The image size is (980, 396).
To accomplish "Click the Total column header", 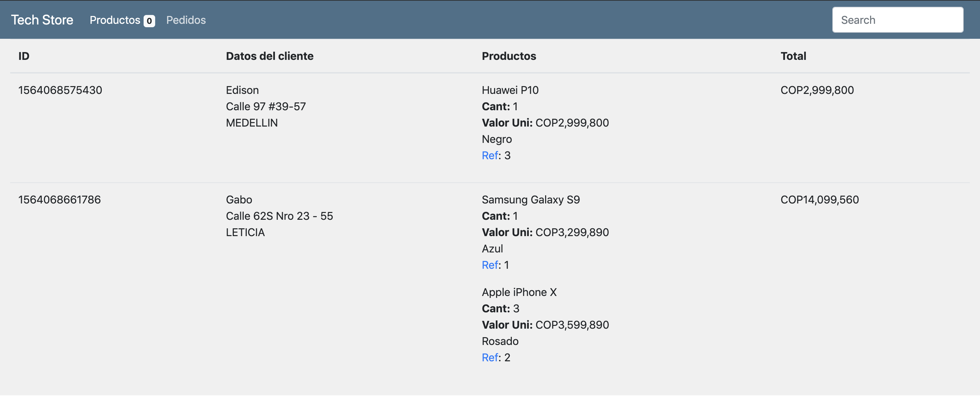I will coord(793,56).
